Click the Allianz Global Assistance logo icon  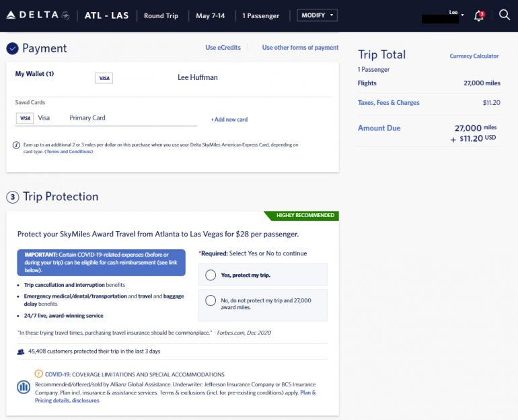24,387
